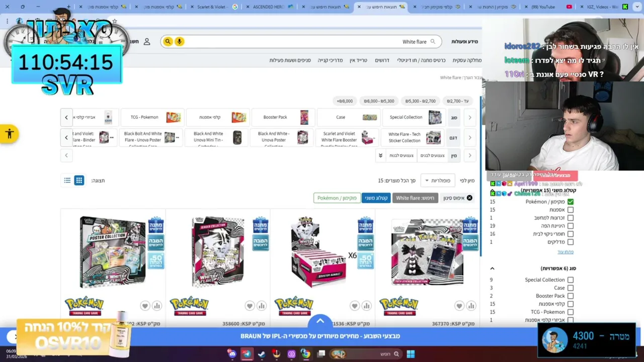Image resolution: width=644 pixels, height=362 pixels.
Task: Check the חומרי ניקוי לבית checkbox
Action: [x=570, y=234]
